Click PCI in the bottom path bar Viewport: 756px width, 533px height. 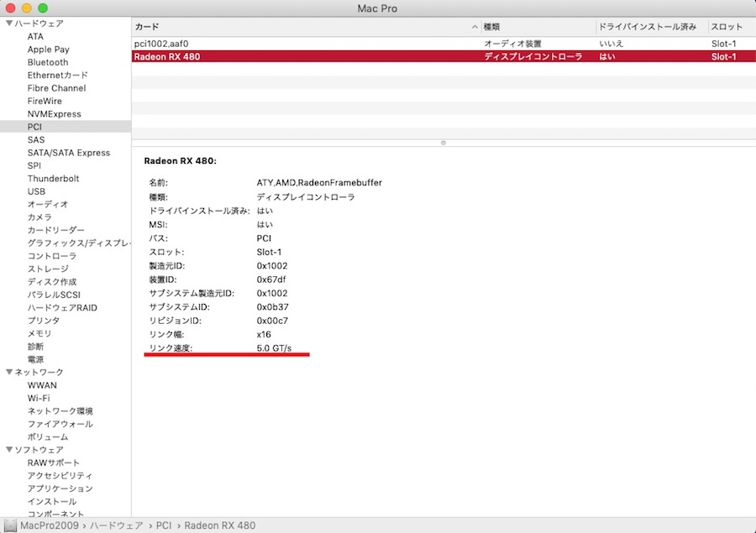164,525
